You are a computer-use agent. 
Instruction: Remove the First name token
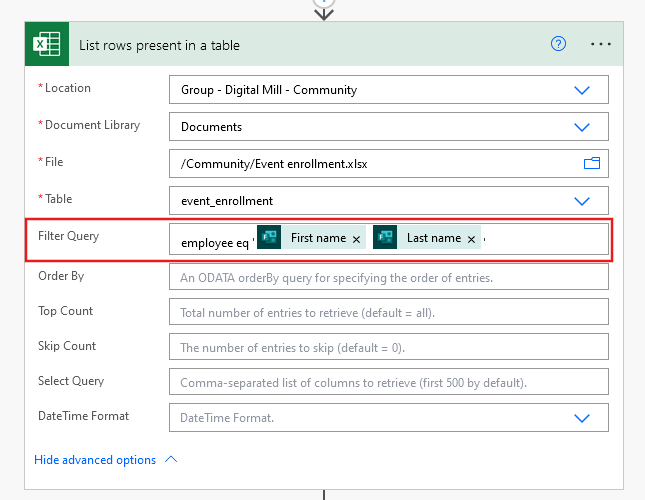pyautogui.click(x=356, y=239)
